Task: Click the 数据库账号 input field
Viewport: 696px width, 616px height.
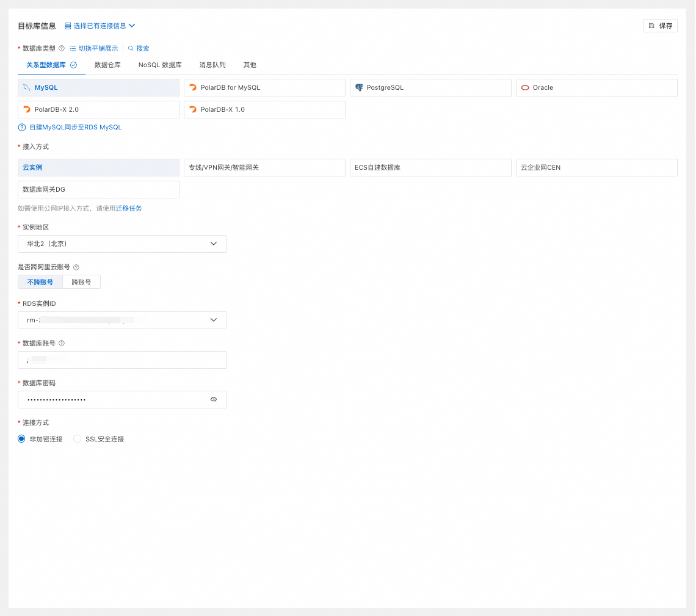Action: coord(122,360)
